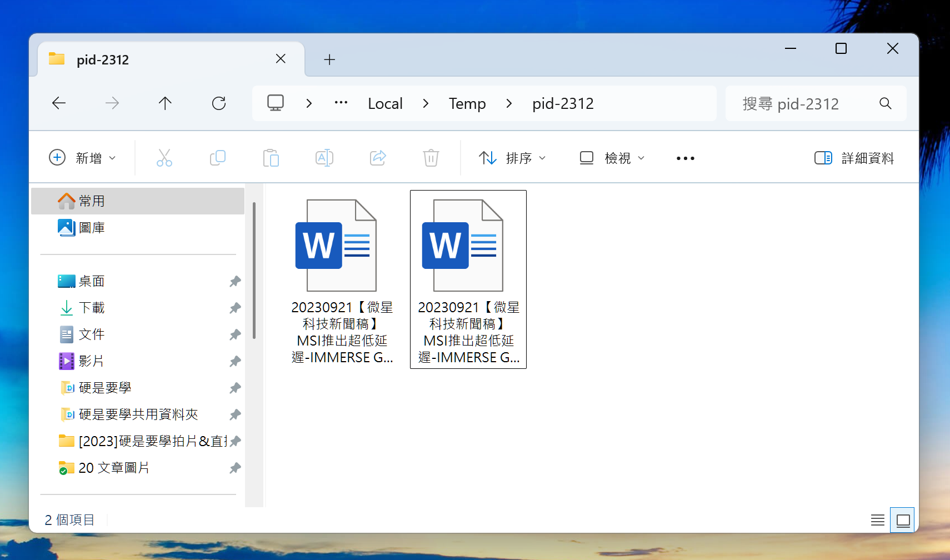This screenshot has width=950, height=560.
Task: Go up one folder level
Action: click(165, 103)
